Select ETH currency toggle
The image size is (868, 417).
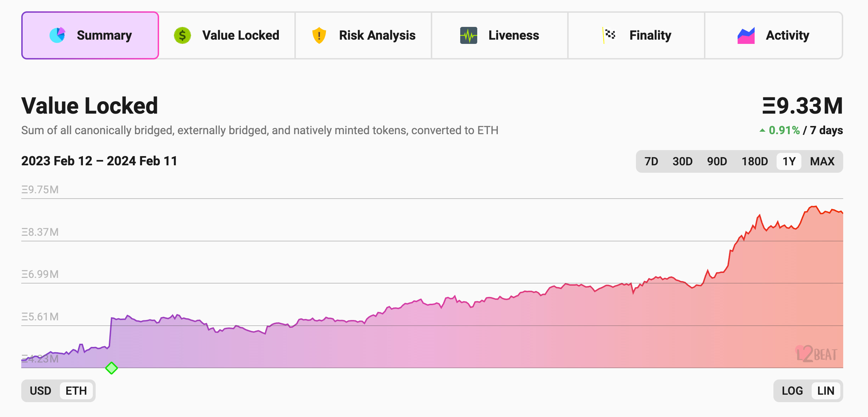(x=76, y=391)
